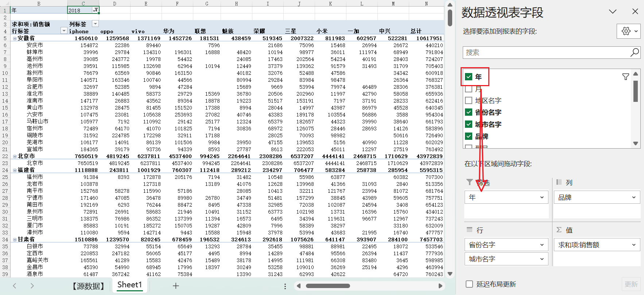Screen dimensions: 644x295
Task: Select the 小米 column label cell
Action: click(331, 31)
